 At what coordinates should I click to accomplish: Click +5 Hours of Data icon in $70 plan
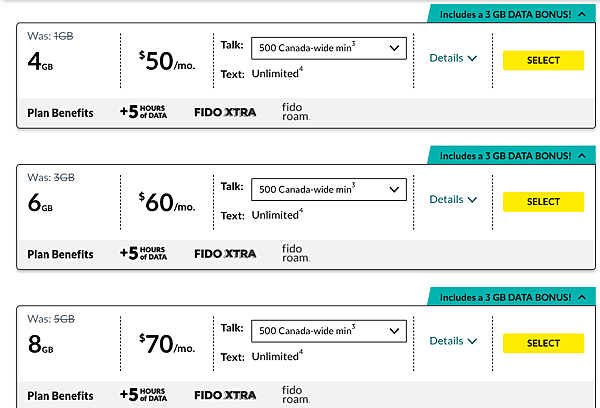[x=143, y=395]
